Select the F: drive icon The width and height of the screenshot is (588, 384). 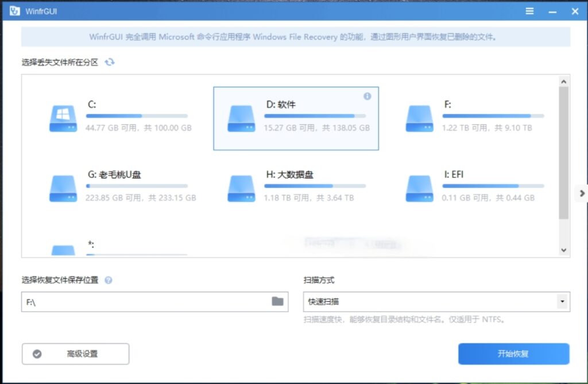419,118
